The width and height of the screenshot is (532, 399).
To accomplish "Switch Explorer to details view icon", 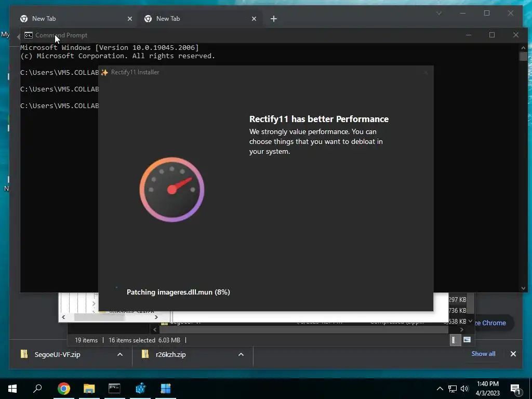I will (454, 340).
